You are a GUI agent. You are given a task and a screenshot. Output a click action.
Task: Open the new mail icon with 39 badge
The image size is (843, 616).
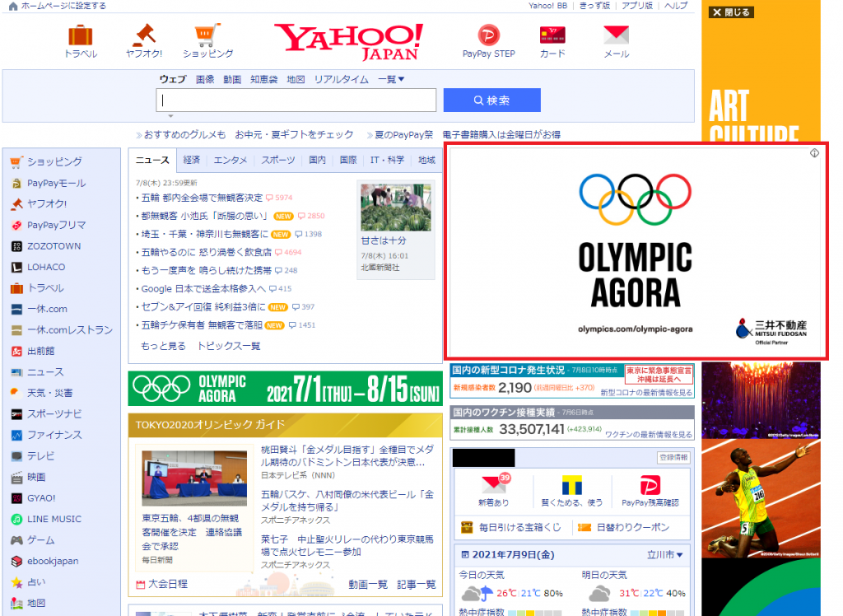click(495, 484)
